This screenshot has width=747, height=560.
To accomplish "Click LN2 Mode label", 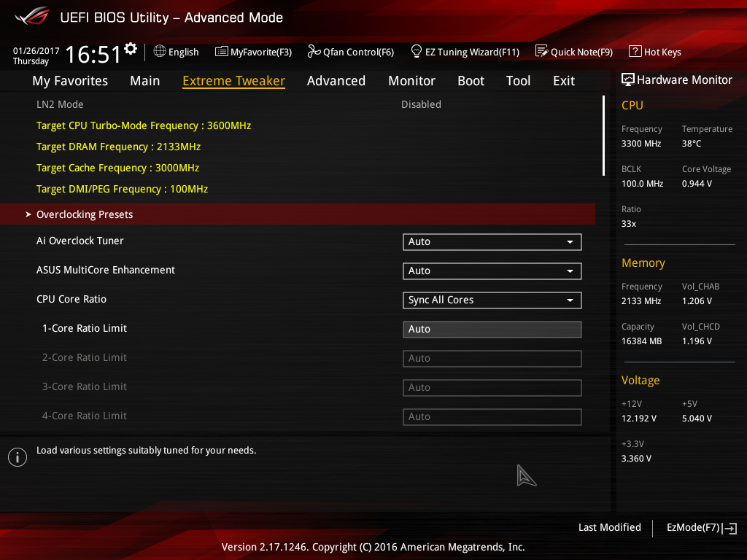I will [x=60, y=104].
